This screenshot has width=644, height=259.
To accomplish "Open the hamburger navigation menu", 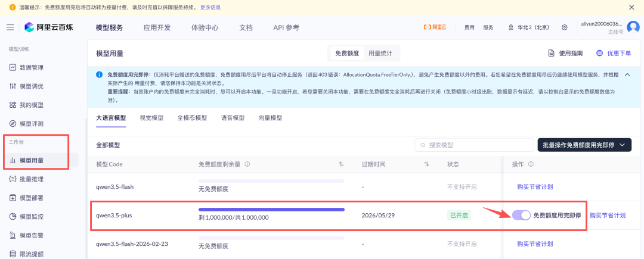I will click(x=10, y=27).
